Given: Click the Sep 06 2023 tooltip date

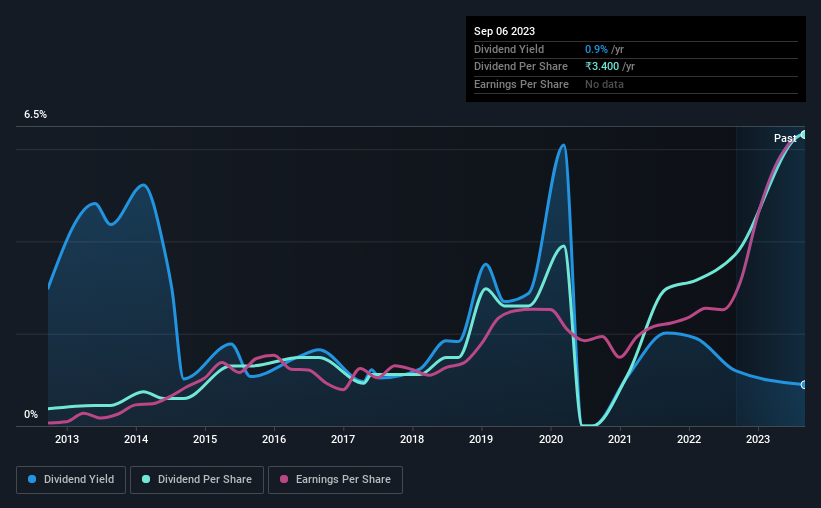Looking at the screenshot, I should [504, 31].
